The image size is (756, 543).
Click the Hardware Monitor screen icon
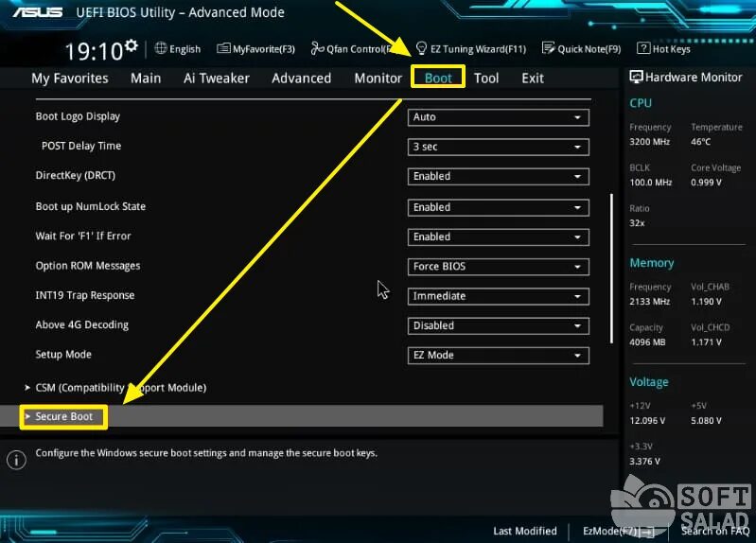pyautogui.click(x=636, y=77)
